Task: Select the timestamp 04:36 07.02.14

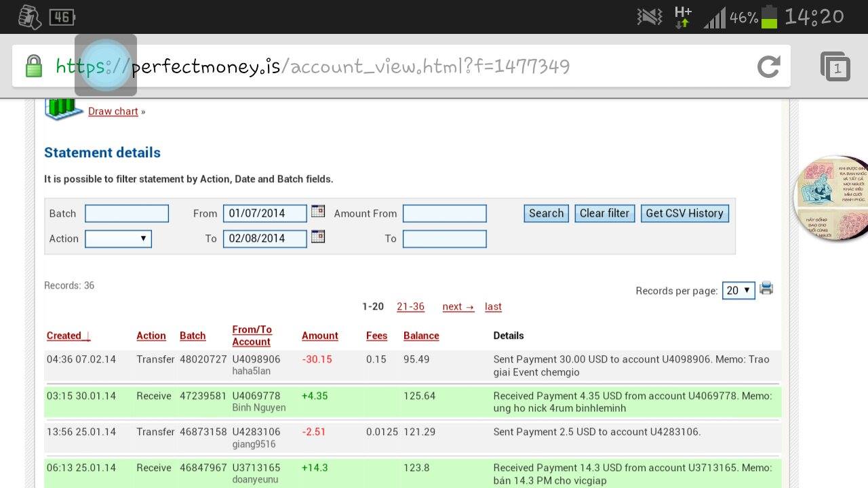Action: click(81, 359)
